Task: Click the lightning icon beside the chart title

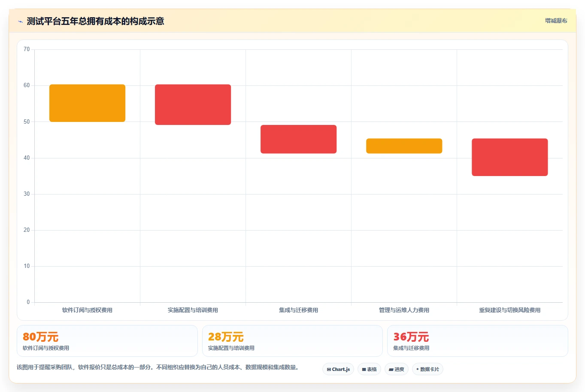Action: [x=20, y=21]
